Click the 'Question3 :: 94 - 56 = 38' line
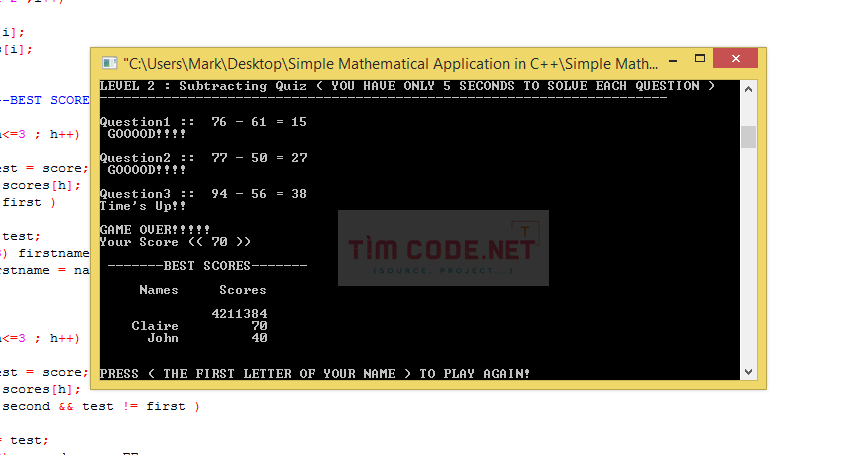The width and height of the screenshot is (847, 455). pyautogui.click(x=203, y=194)
